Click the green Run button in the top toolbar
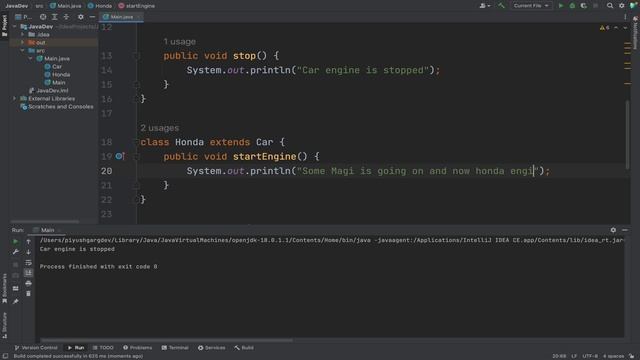 [561, 6]
